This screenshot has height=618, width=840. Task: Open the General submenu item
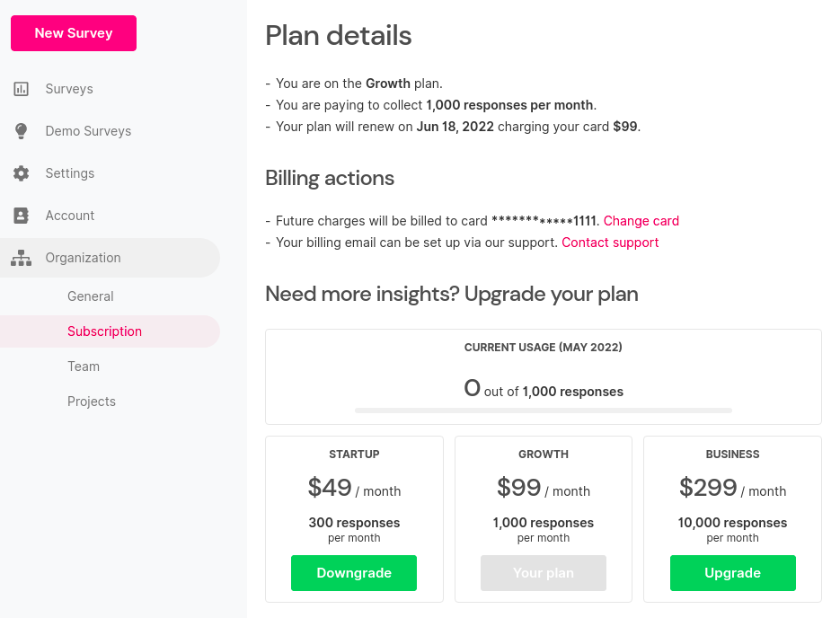click(x=91, y=296)
